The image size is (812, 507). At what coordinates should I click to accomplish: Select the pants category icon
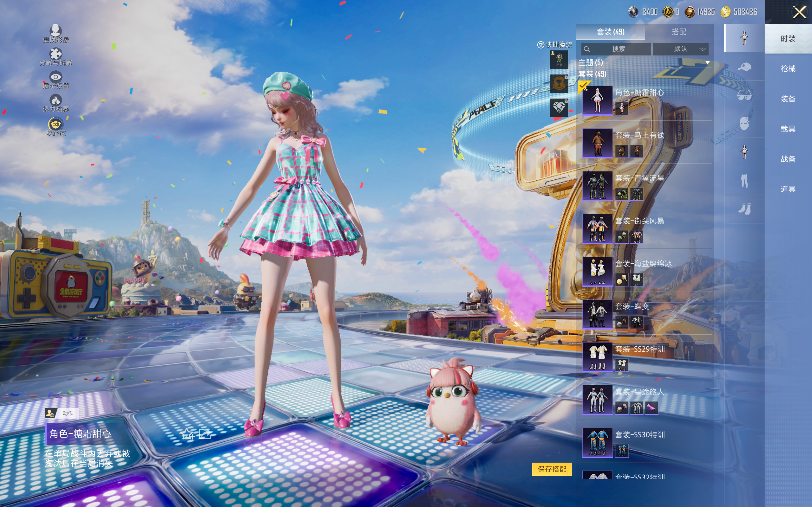744,181
